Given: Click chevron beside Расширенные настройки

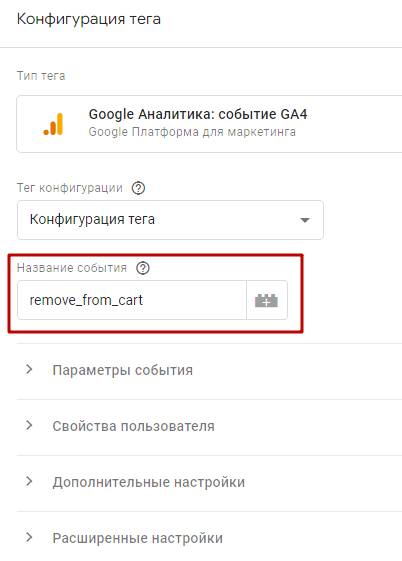Looking at the screenshot, I should (29, 537).
